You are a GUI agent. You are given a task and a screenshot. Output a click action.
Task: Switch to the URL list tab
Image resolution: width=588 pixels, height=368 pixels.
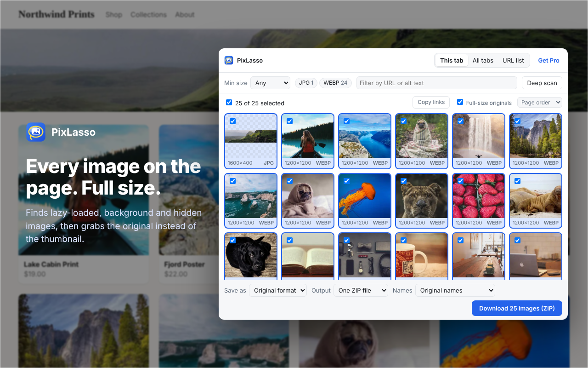click(513, 60)
